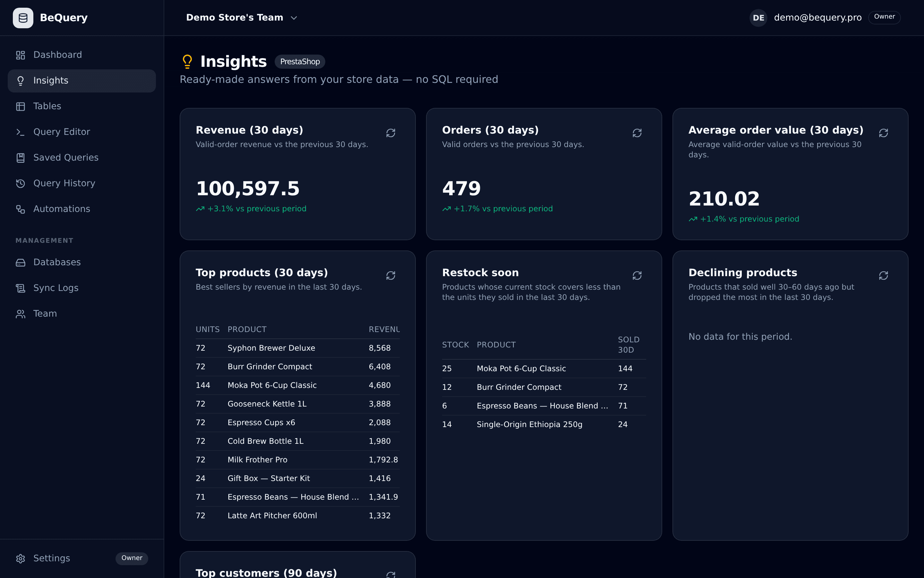Refresh the Top products card
924x578 pixels.
point(390,275)
